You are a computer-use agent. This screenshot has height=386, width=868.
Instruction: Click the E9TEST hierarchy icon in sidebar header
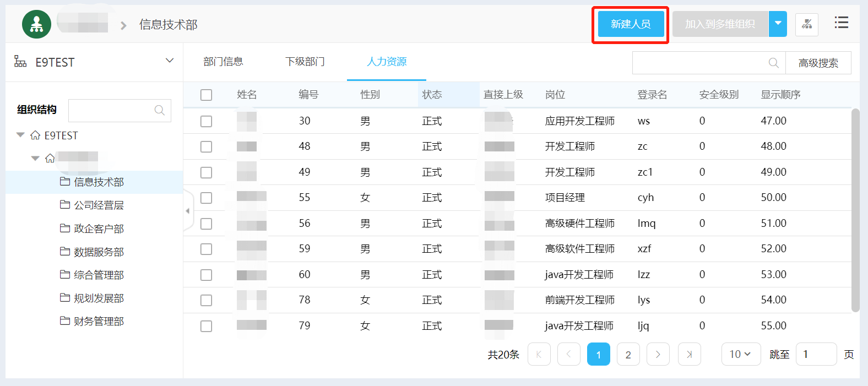[20, 62]
